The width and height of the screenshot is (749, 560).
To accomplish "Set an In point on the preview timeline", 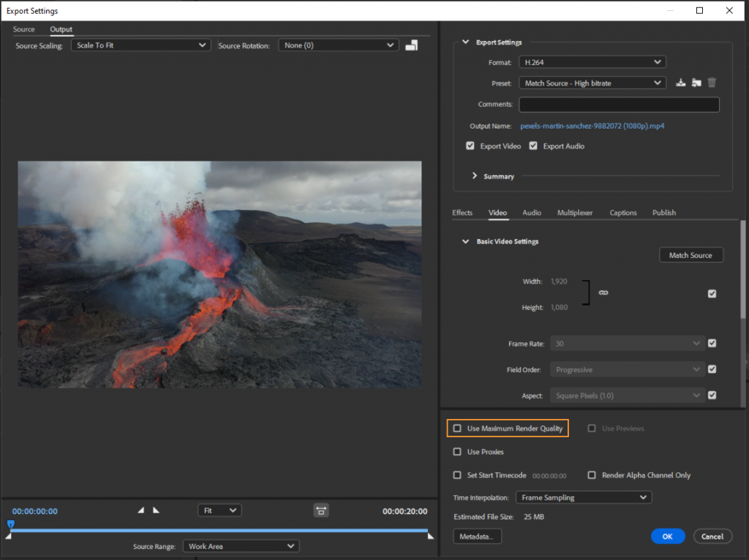I will (141, 510).
